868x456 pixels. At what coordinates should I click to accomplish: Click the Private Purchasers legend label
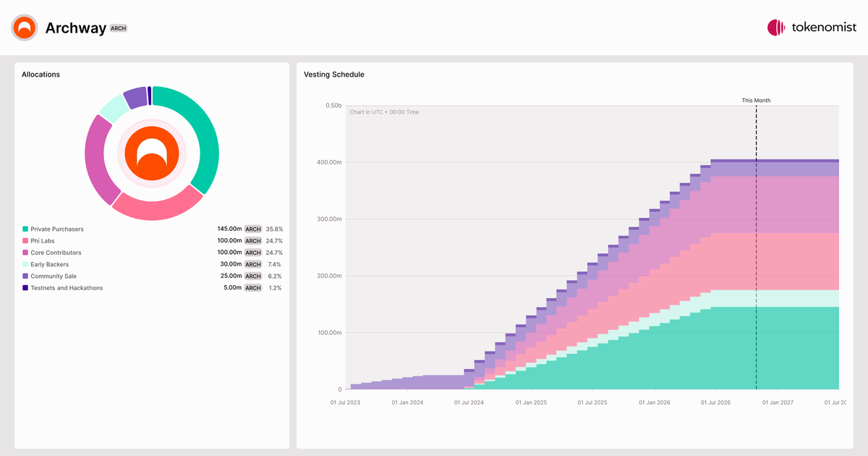pyautogui.click(x=57, y=229)
